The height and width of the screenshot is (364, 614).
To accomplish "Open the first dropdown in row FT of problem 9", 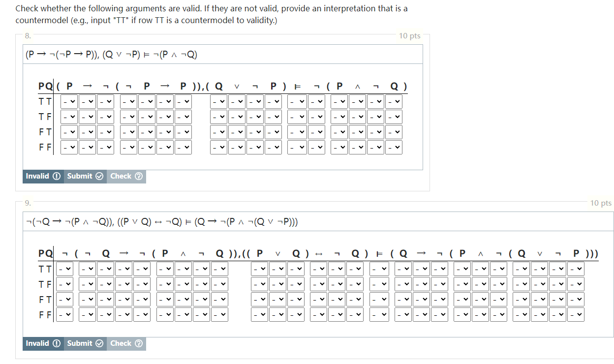I will (64, 299).
